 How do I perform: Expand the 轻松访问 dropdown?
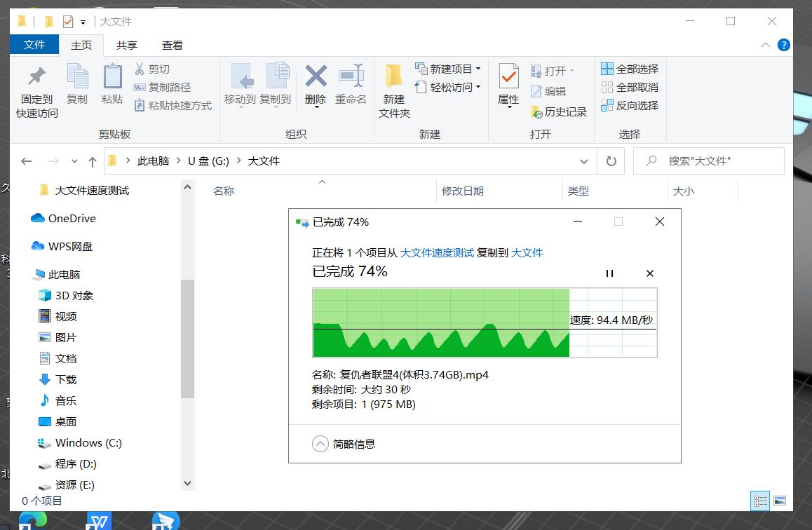(x=480, y=88)
